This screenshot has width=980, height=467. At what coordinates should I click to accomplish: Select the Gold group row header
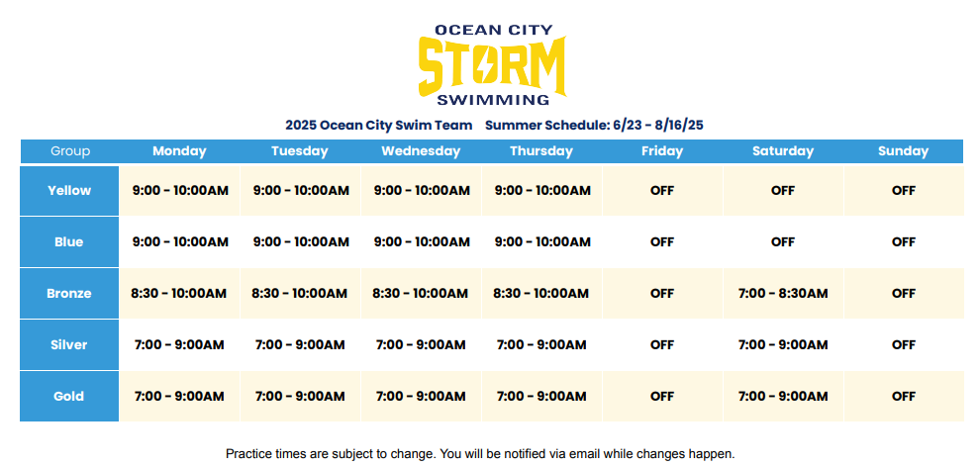[69, 397]
